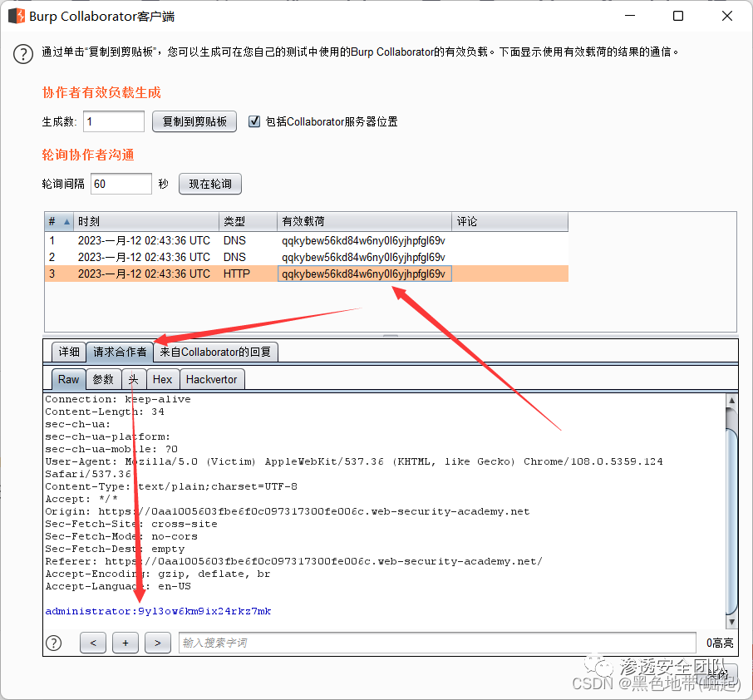753x700 pixels.
Task: Click the 类型 column header
Action: point(248,221)
